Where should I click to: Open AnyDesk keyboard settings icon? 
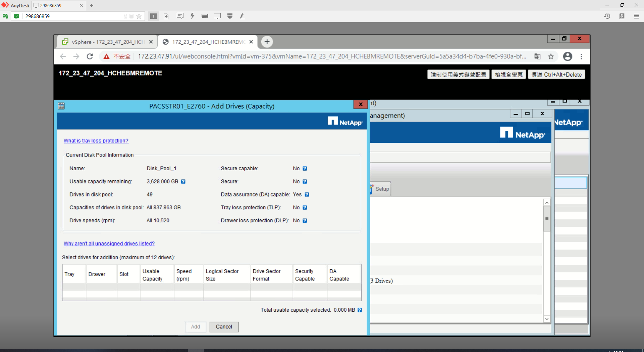pos(205,16)
